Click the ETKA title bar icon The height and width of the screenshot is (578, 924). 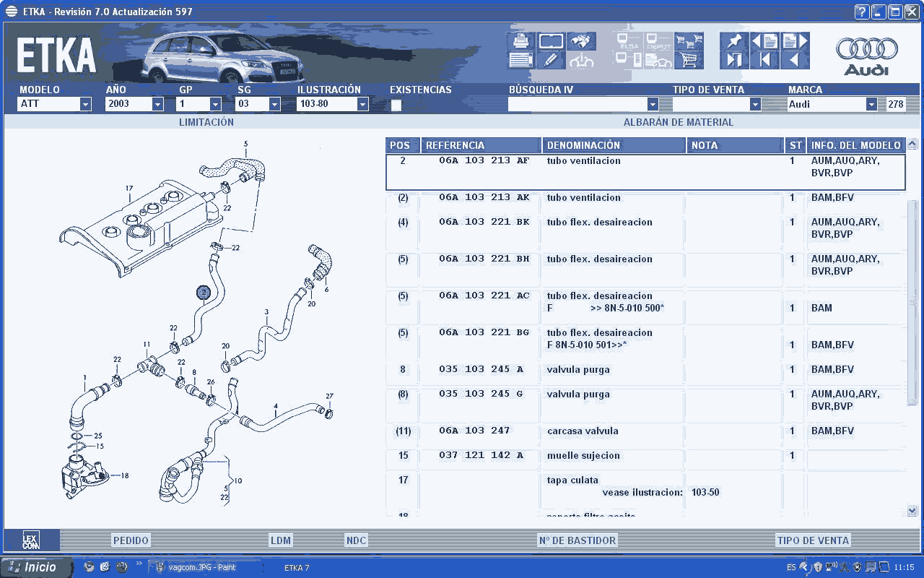pyautogui.click(x=12, y=12)
